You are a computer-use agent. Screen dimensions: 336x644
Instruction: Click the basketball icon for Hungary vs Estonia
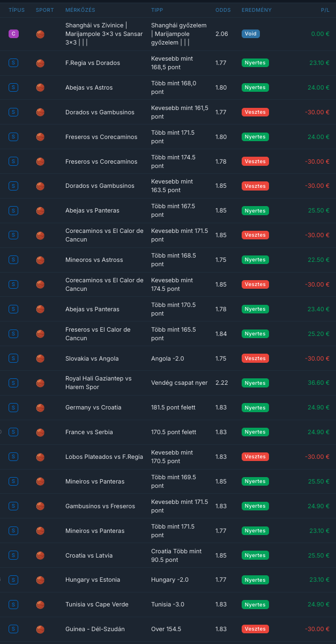pyautogui.click(x=40, y=580)
